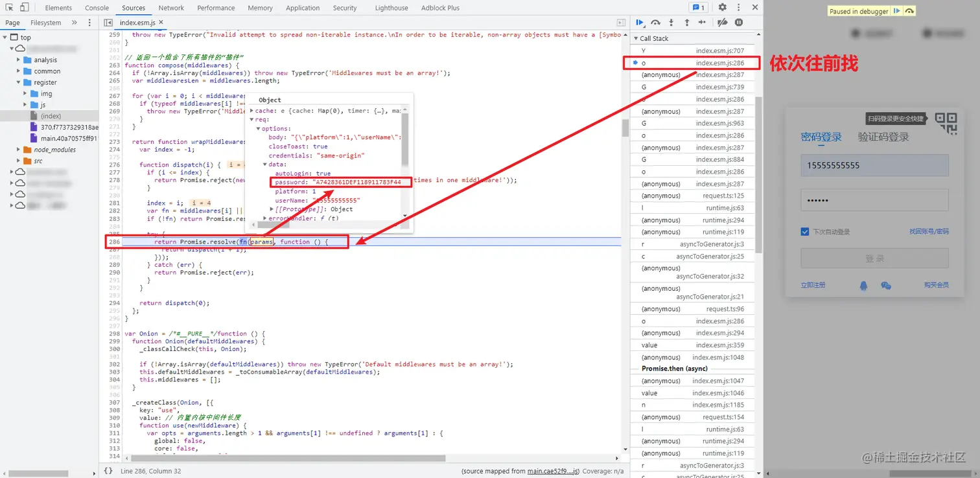Expand the src folder
Viewport: 980px width, 478px height.
click(x=18, y=161)
